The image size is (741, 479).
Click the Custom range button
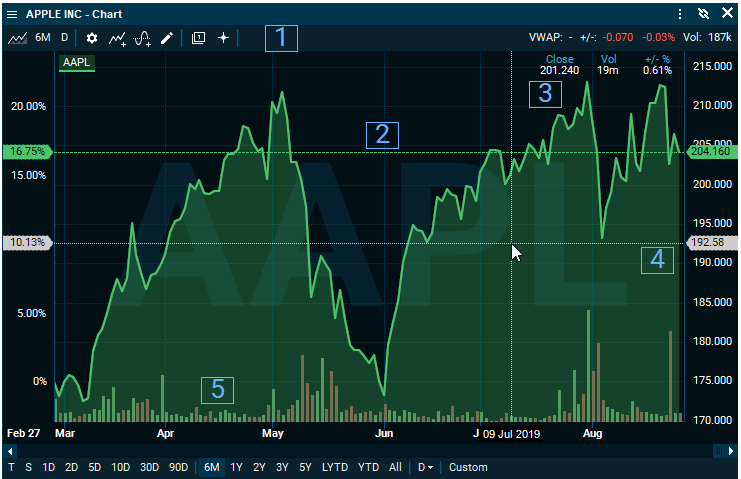tap(468, 467)
